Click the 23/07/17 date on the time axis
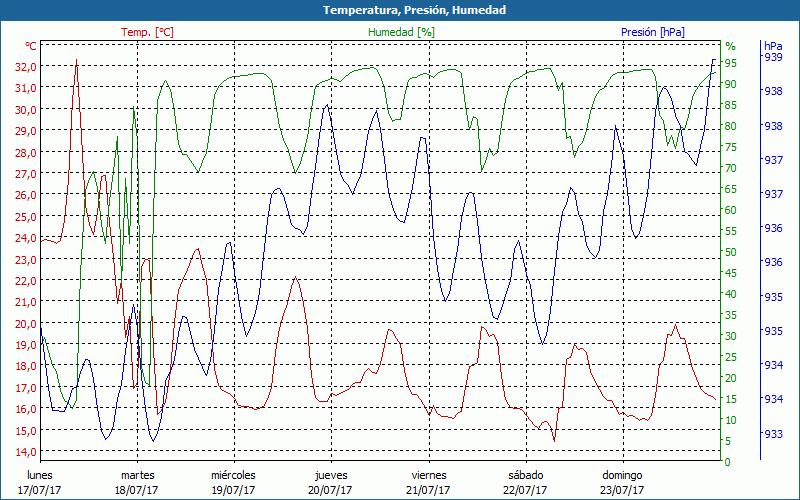 coord(621,490)
